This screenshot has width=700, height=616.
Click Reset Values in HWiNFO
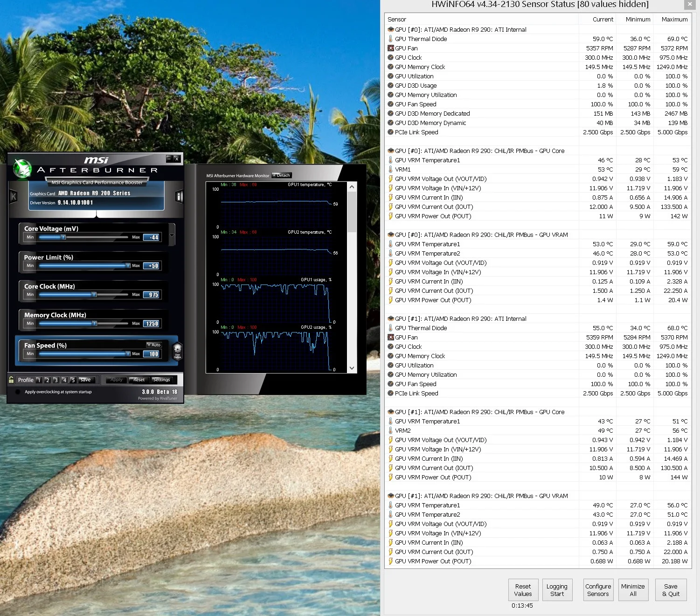(523, 590)
